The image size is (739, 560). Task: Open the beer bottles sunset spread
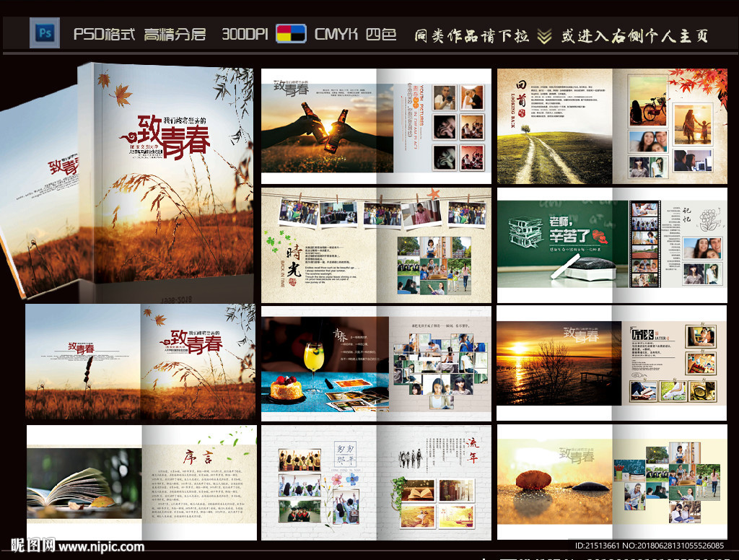(375, 126)
